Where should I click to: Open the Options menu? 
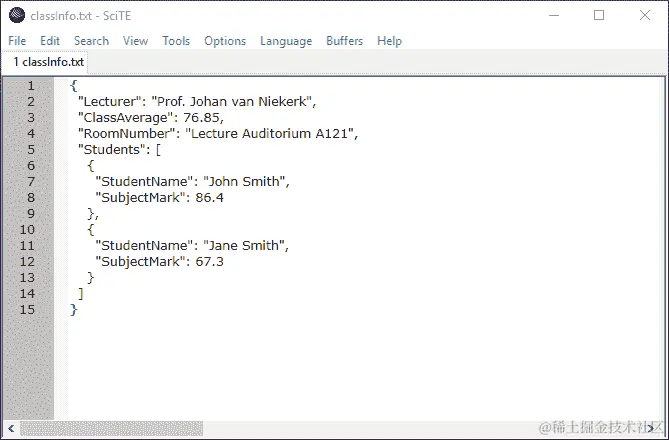(x=225, y=41)
